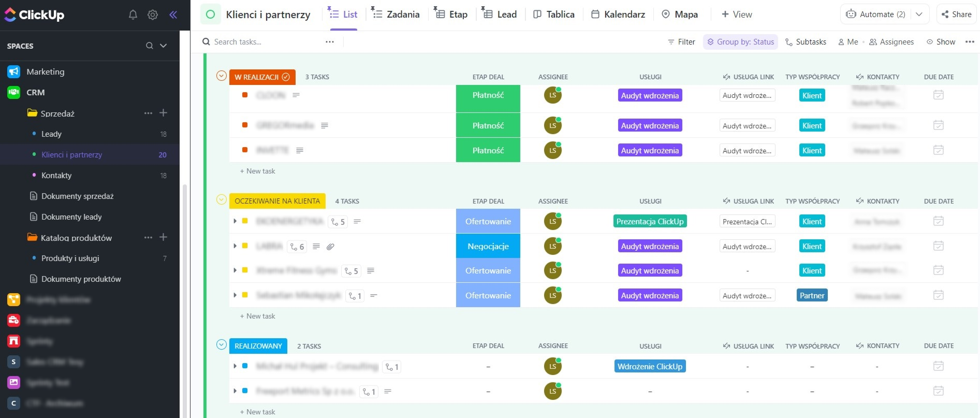Click the Automate (2) button
Screen dimensions: 980x418
[875, 15]
